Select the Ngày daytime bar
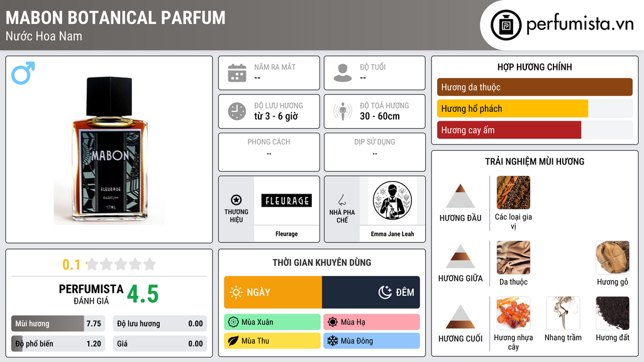This screenshot has width=644, height=362. (x=273, y=292)
